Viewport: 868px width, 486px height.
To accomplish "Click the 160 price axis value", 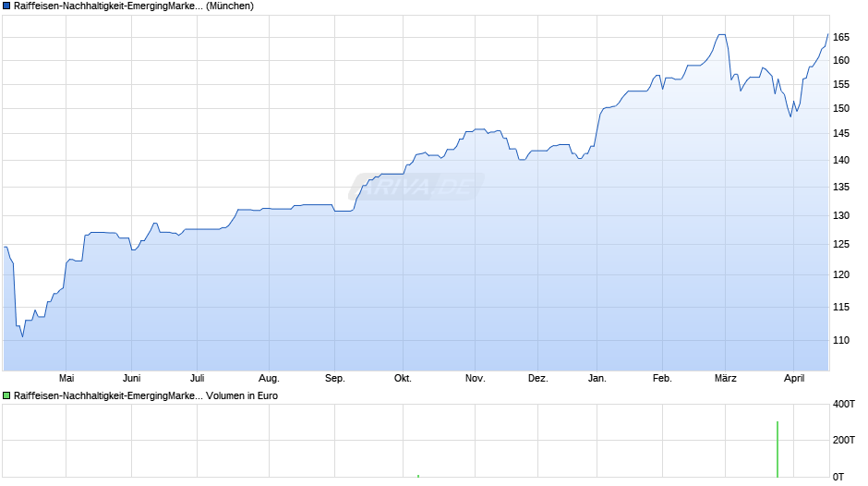I will [841, 60].
